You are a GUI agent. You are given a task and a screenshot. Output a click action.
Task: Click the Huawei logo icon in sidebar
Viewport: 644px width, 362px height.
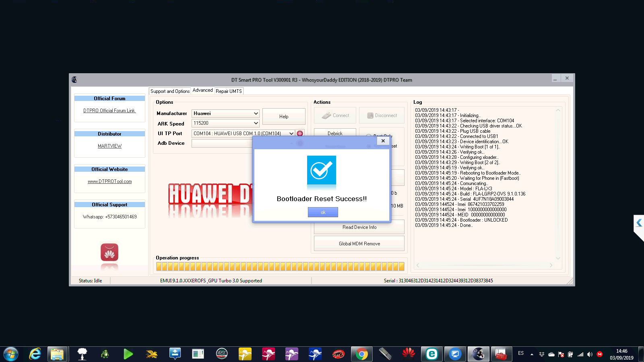tap(109, 252)
